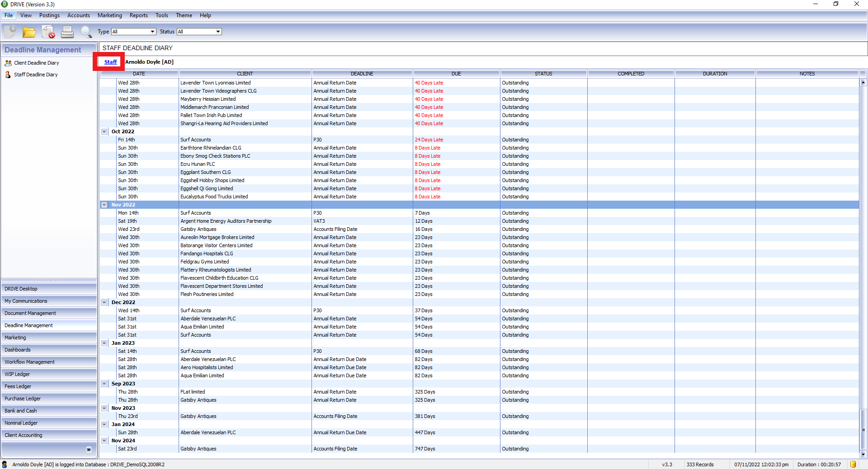Click the new document toolbar icon
Image resolution: width=868 pixels, height=469 pixels.
(x=10, y=32)
